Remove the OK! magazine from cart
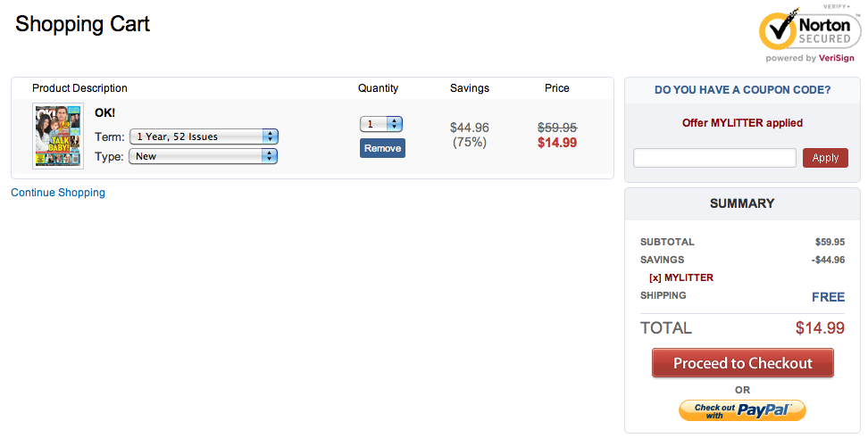Screen dimensions: 868x438 click(x=382, y=148)
